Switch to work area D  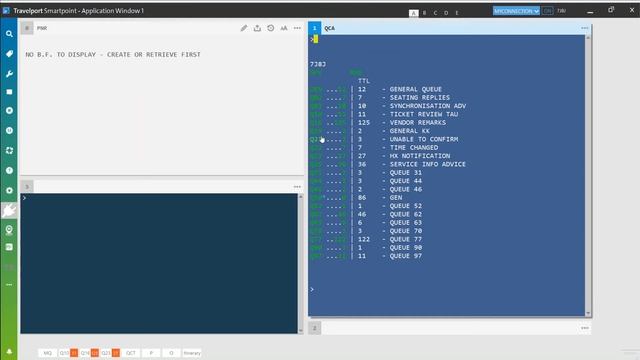click(446, 13)
